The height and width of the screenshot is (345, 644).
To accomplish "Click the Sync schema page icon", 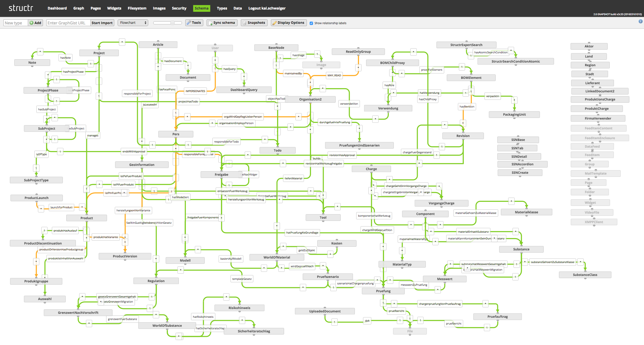I will [210, 23].
